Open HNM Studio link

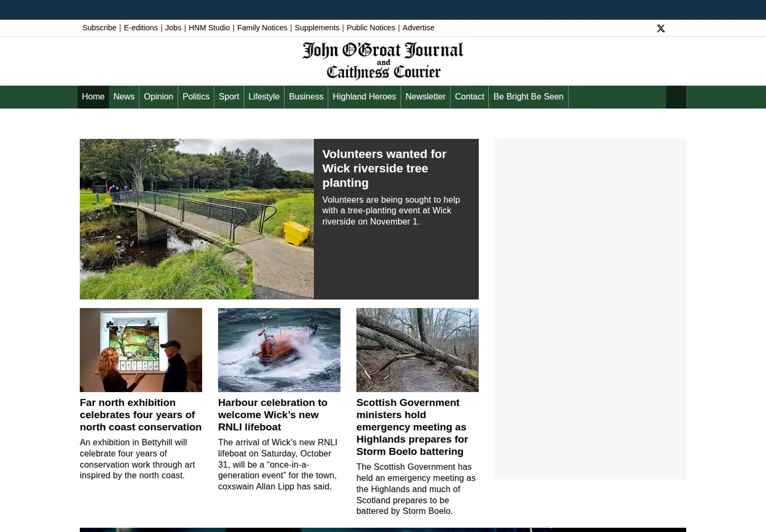209,28
